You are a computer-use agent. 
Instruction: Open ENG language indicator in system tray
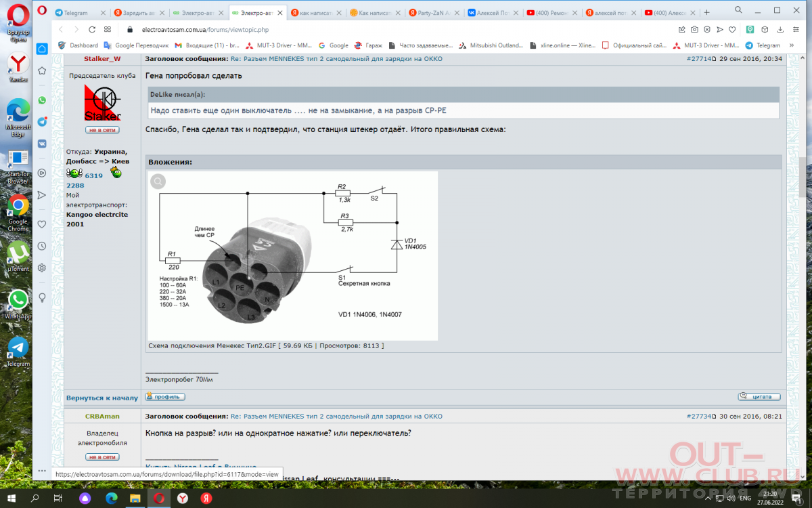[x=746, y=498]
